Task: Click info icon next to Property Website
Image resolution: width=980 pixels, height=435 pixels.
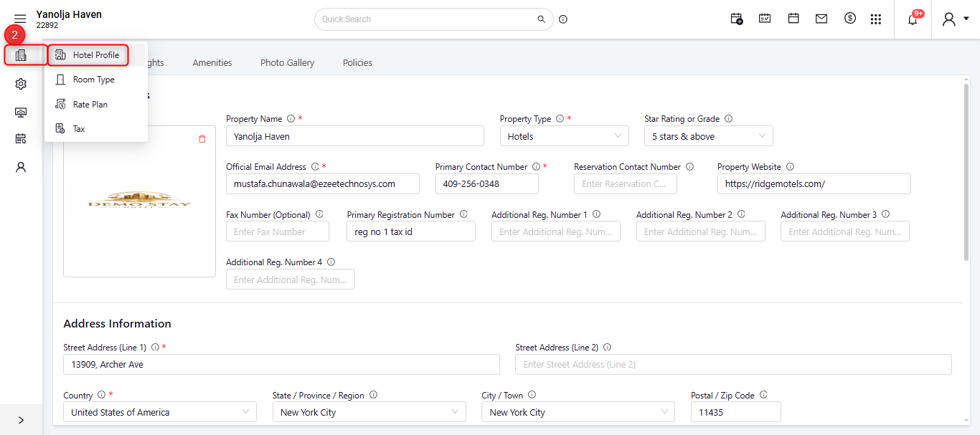Action: [x=790, y=167]
